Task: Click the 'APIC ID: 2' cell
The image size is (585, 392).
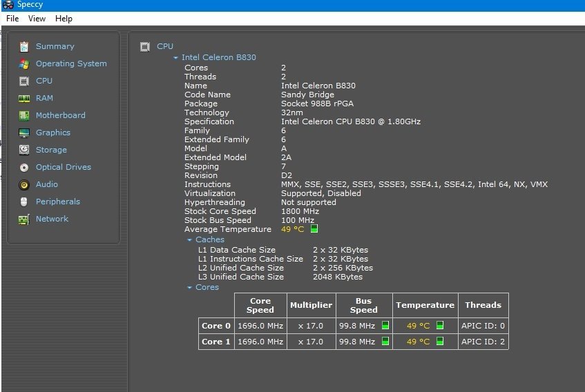Action: [x=483, y=342]
